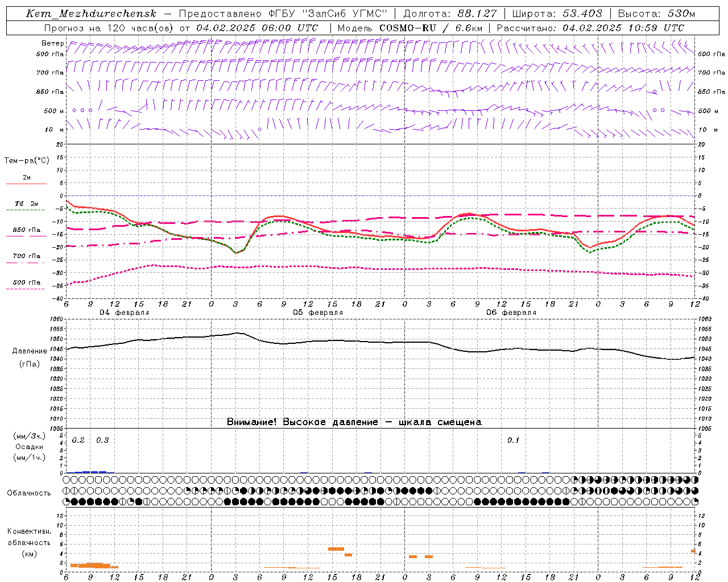The image size is (728, 582).
Task: Click the Ветер wind panel label
Action: coord(52,43)
